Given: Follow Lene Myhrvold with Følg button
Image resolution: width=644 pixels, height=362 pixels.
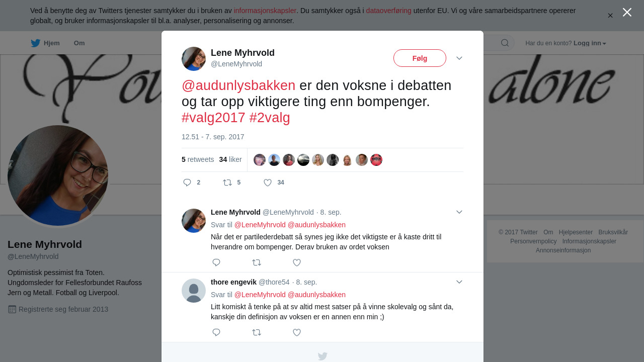Looking at the screenshot, I should coord(420,58).
